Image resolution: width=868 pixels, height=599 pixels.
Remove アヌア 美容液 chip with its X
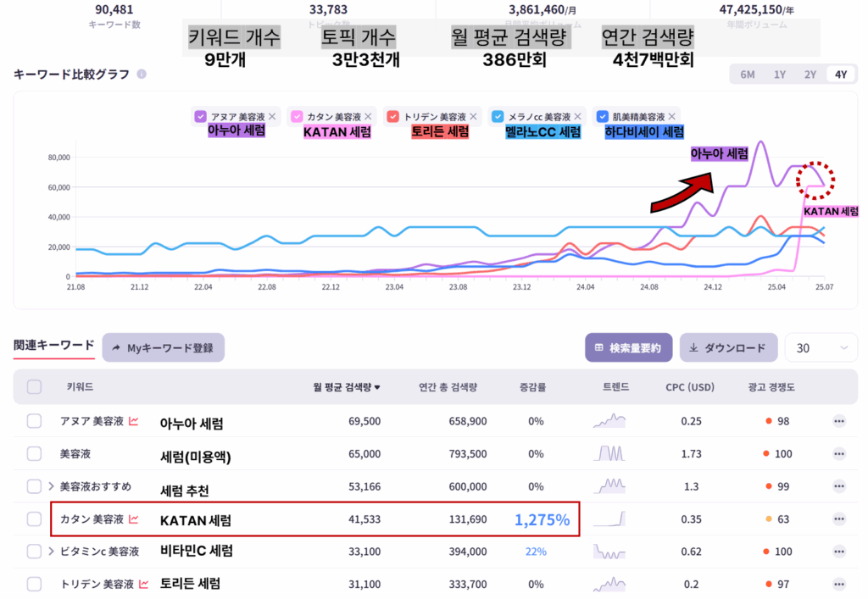272,116
